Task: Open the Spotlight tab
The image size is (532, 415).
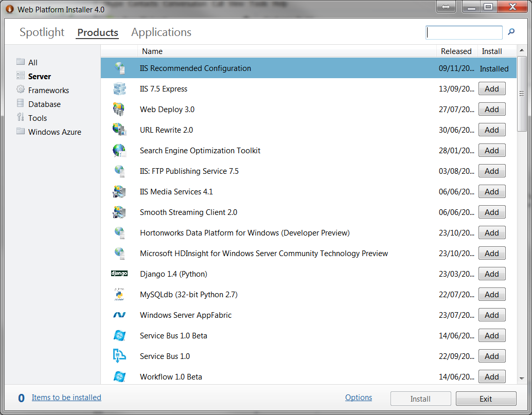Action: click(x=42, y=32)
